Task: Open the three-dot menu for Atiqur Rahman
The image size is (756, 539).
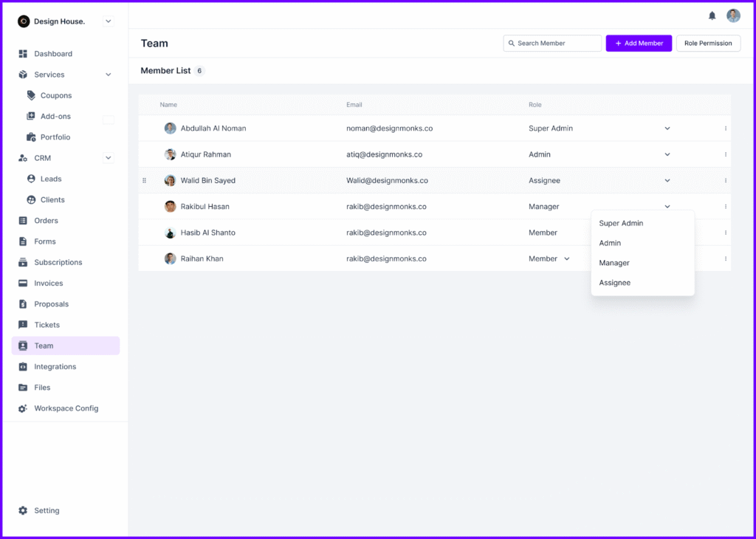Action: [726, 154]
